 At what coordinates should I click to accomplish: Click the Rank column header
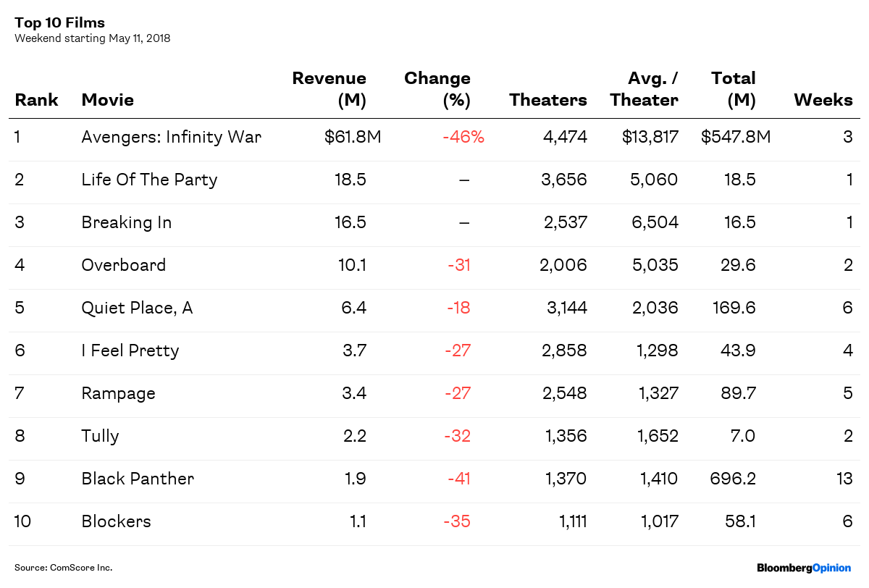pos(36,100)
